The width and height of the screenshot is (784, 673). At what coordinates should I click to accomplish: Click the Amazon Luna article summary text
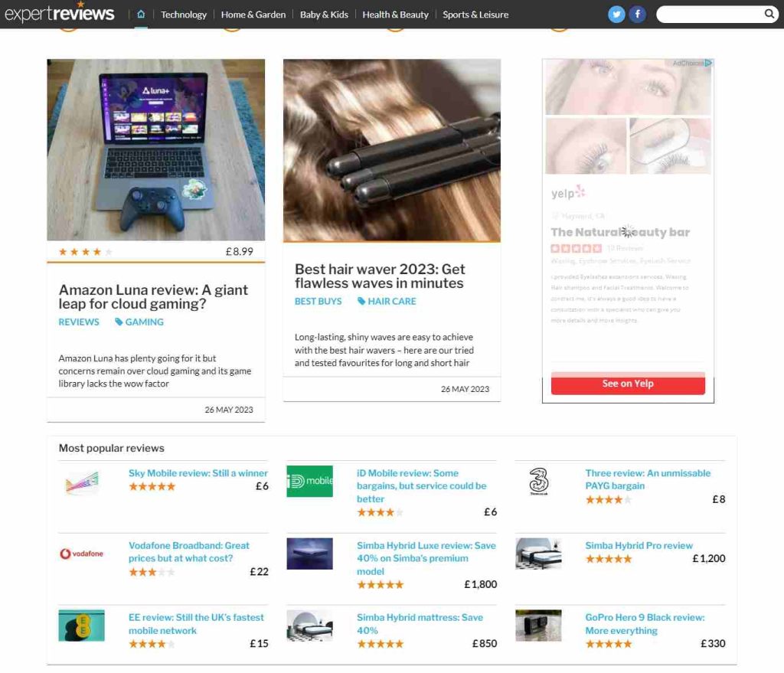tap(155, 371)
